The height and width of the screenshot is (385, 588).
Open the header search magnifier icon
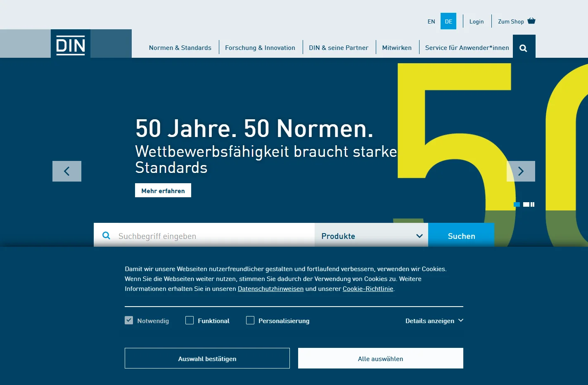[x=524, y=47]
